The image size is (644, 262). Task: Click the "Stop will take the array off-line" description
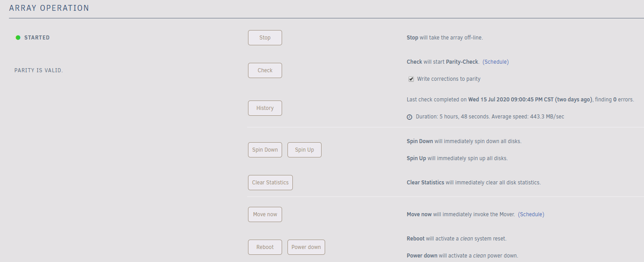click(x=444, y=38)
